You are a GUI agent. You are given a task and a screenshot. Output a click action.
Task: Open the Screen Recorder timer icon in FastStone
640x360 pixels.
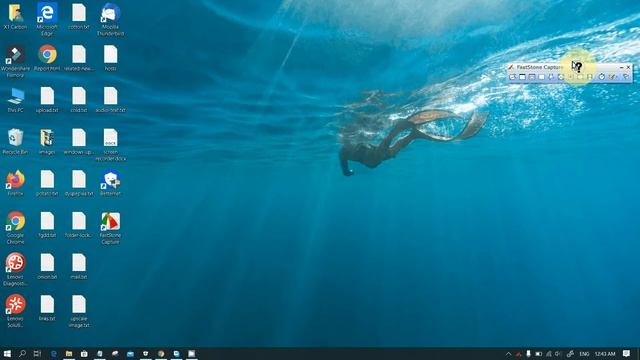[602, 77]
